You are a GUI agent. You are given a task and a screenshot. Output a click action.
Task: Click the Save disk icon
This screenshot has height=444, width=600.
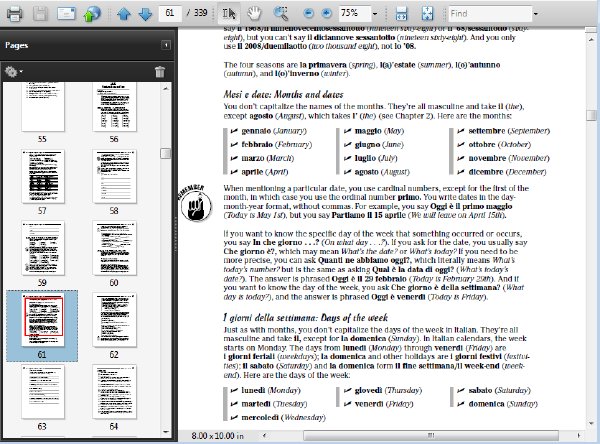tap(40, 14)
